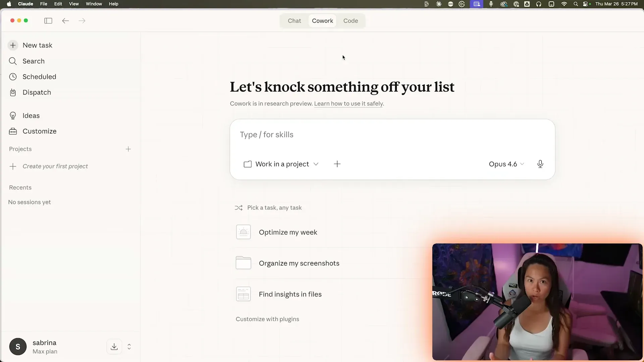This screenshot has height=362, width=644.
Task: Select Find insights in files text
Action: [290, 294]
